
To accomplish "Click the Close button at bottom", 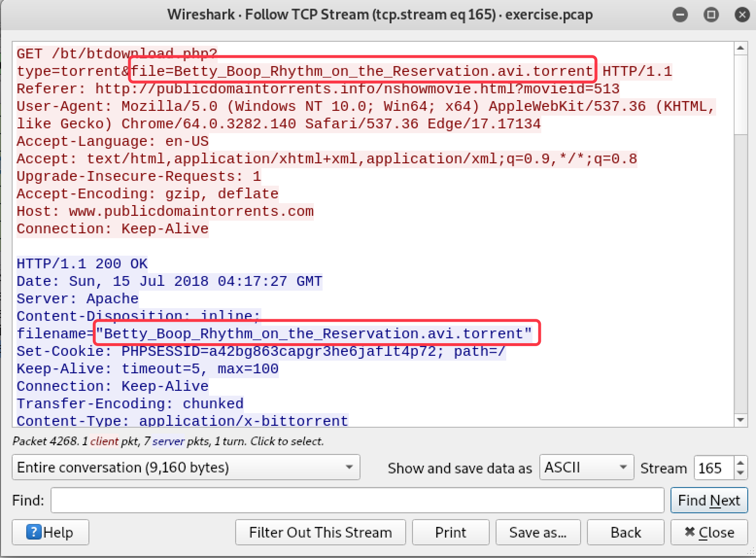I will [709, 532].
